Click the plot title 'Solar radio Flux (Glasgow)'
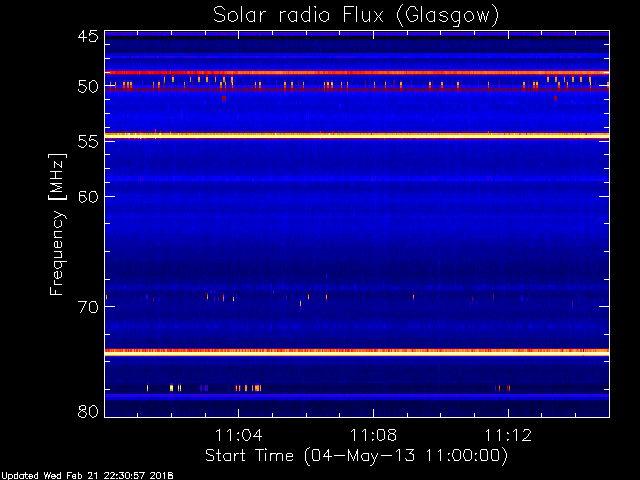The height and width of the screenshot is (480, 640). pyautogui.click(x=356, y=16)
